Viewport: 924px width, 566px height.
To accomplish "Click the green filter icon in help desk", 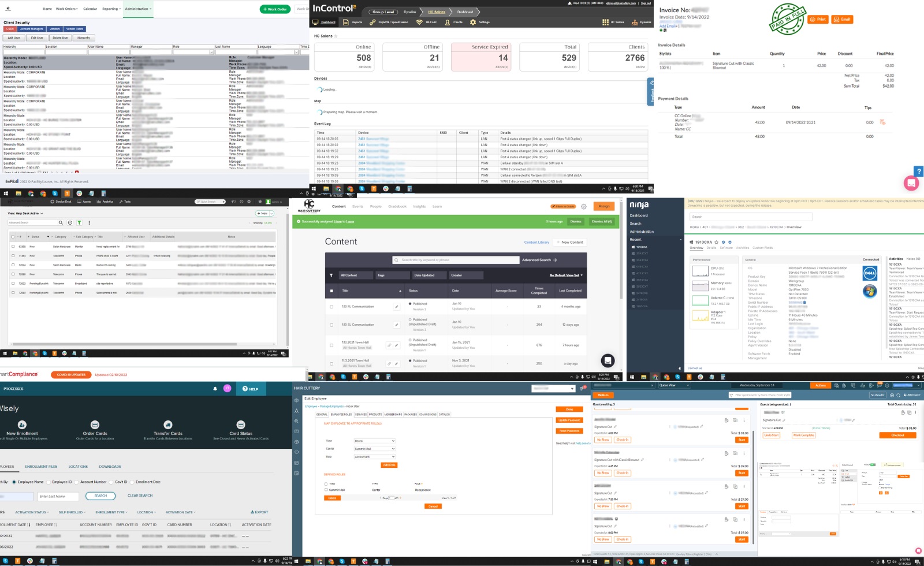I will click(80, 222).
